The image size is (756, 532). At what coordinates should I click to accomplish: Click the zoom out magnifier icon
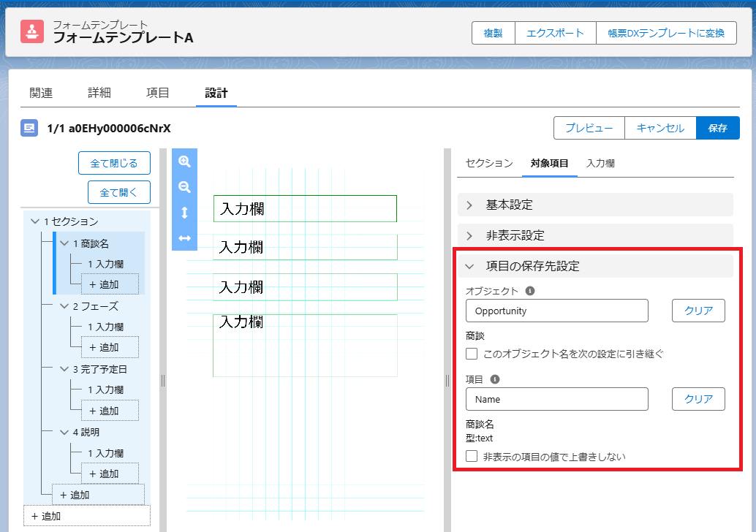click(184, 186)
